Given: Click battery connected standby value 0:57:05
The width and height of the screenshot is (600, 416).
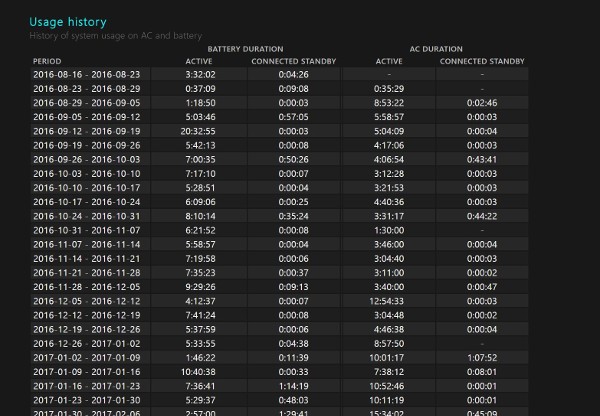Looking at the screenshot, I should [x=294, y=116].
